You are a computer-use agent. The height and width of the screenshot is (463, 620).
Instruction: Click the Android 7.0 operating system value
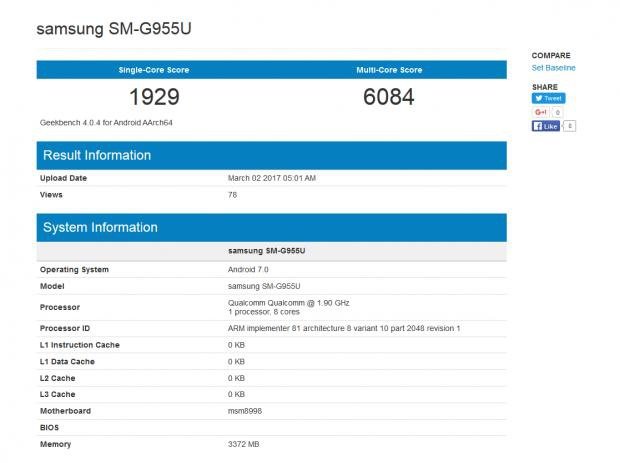click(250, 269)
